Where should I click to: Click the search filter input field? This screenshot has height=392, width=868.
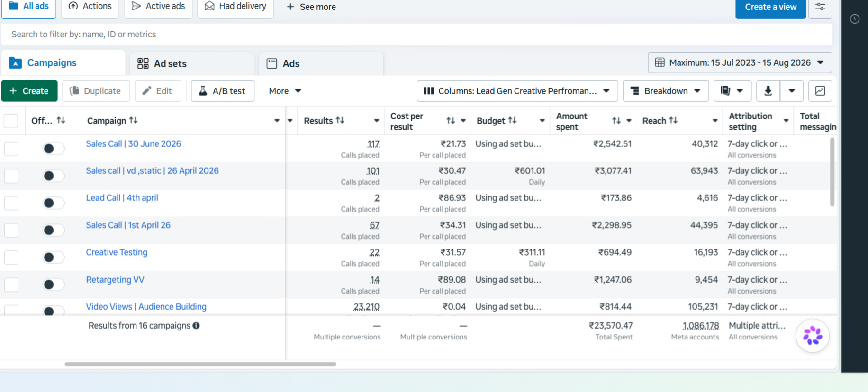416,34
